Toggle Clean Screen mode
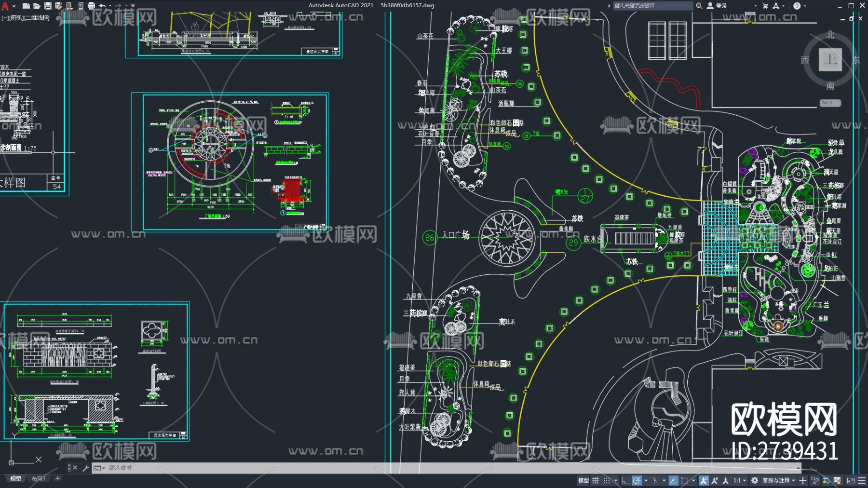This screenshot has width=868, height=488. click(851, 480)
